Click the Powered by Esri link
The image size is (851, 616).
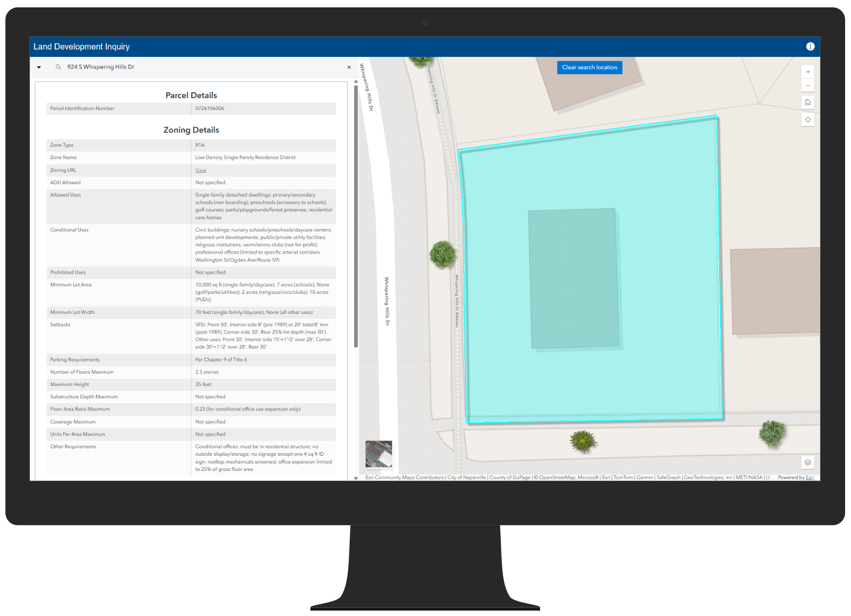point(810,477)
